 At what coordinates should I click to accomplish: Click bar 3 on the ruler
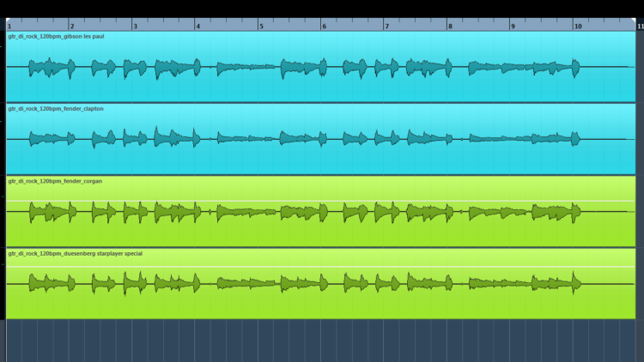coord(135,27)
